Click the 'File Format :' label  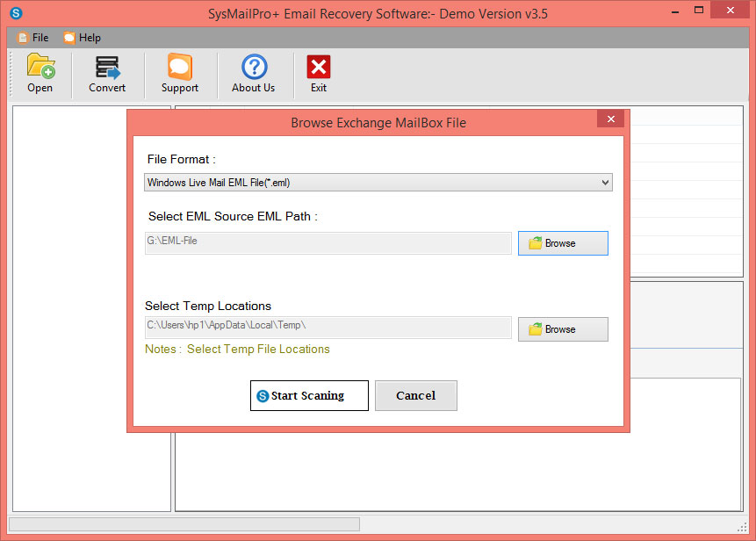pyautogui.click(x=181, y=159)
